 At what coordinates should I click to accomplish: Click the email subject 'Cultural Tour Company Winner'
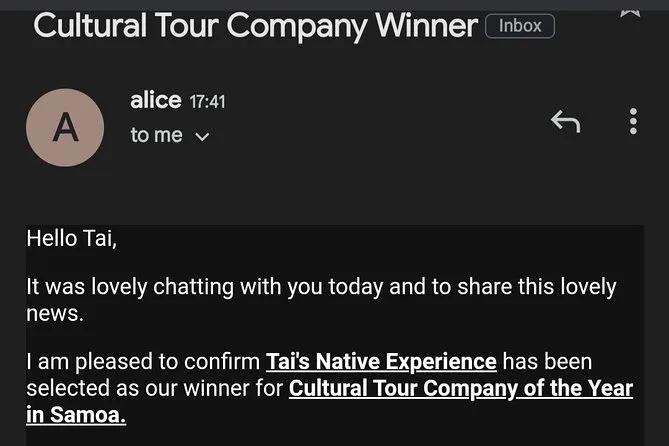255,26
